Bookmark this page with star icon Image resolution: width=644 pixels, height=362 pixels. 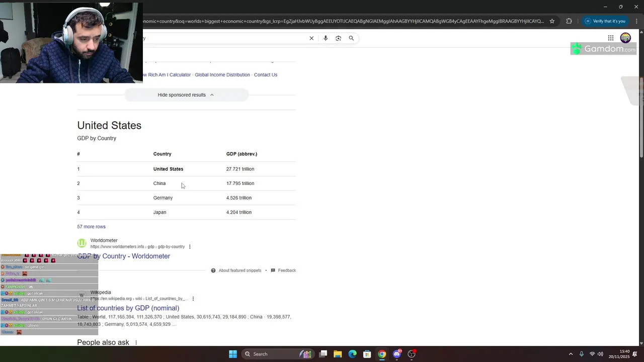click(552, 21)
